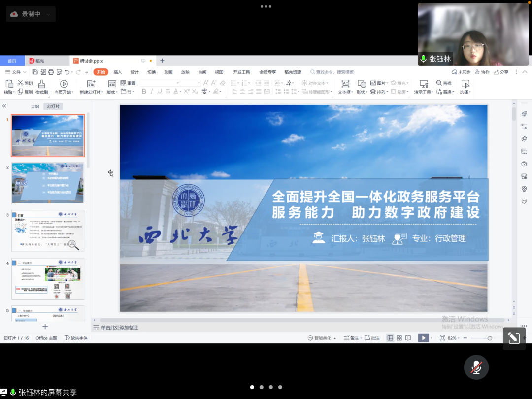
Task: Open the 形状 shapes tool
Action: pos(362,91)
